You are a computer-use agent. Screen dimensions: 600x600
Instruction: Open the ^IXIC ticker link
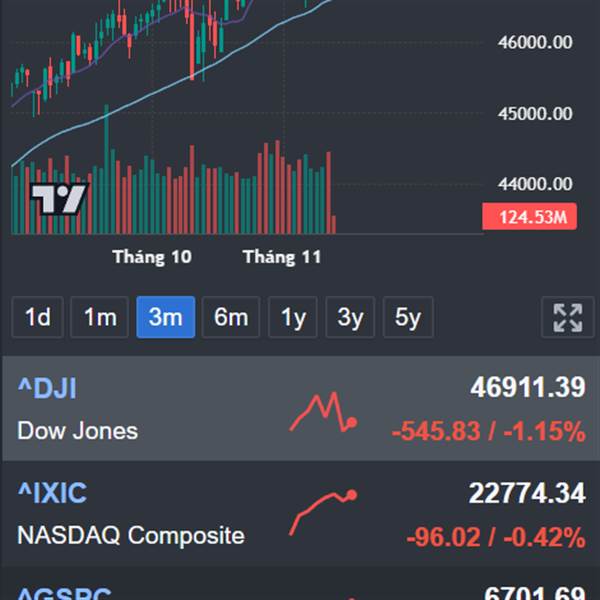52,493
